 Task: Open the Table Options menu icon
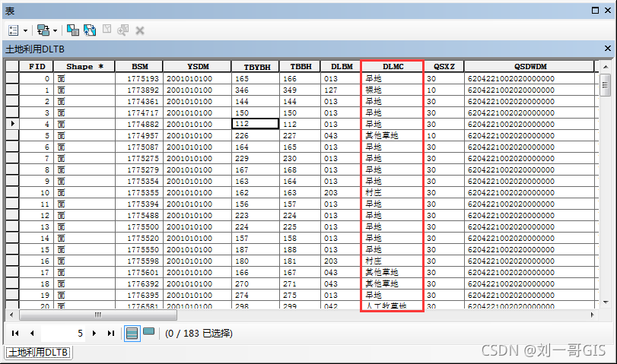(14, 30)
